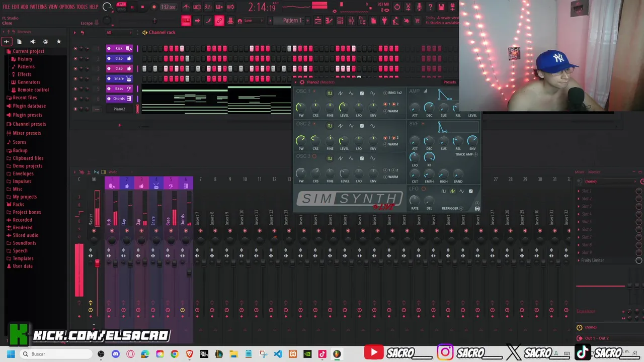
Task: Select OSC 2 noise waveform icon
Action: tap(362, 126)
